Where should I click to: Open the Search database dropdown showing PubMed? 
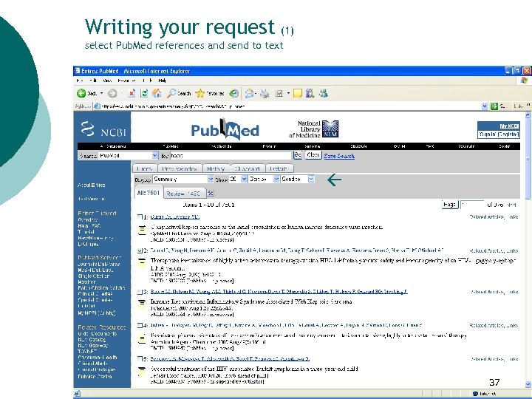129,155
